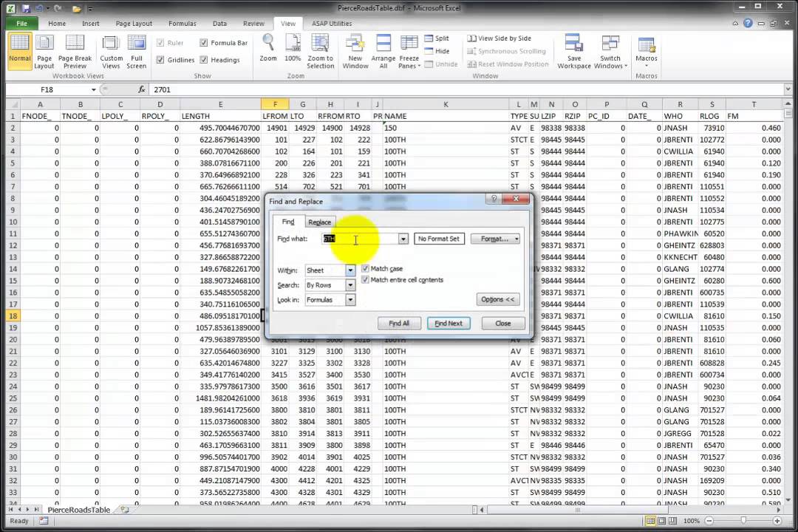Click the insert function fx icon
Viewport: 798px width, 532px height.
[x=141, y=89]
